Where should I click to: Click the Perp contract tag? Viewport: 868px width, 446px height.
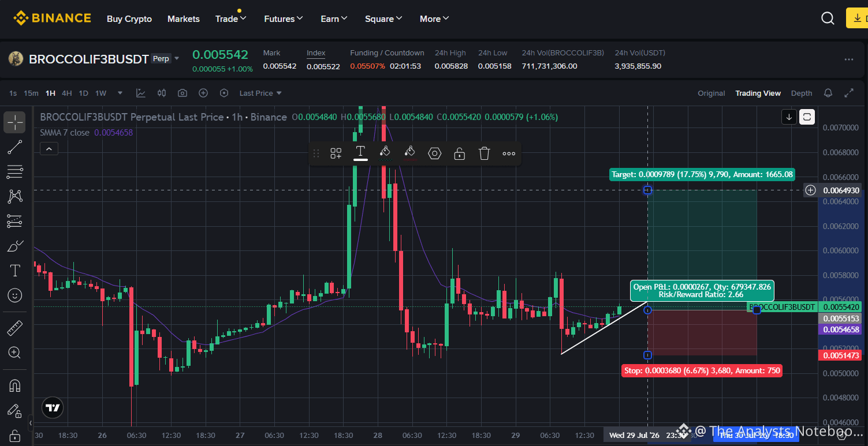[161, 58]
